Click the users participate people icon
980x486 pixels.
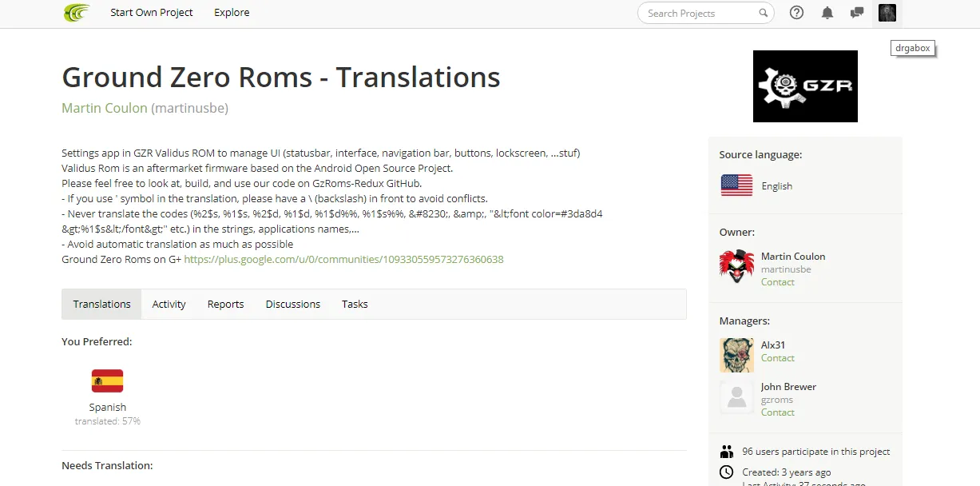pyautogui.click(x=727, y=452)
